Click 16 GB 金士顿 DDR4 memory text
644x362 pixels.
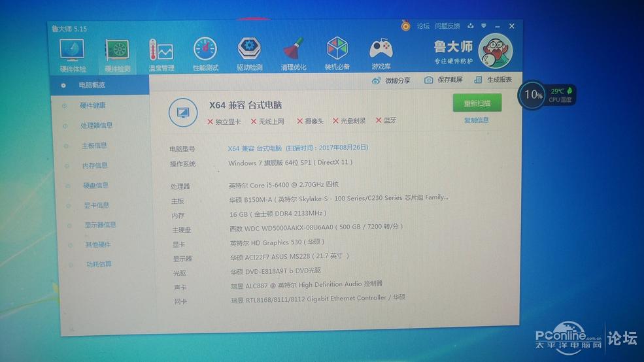[x=278, y=214]
